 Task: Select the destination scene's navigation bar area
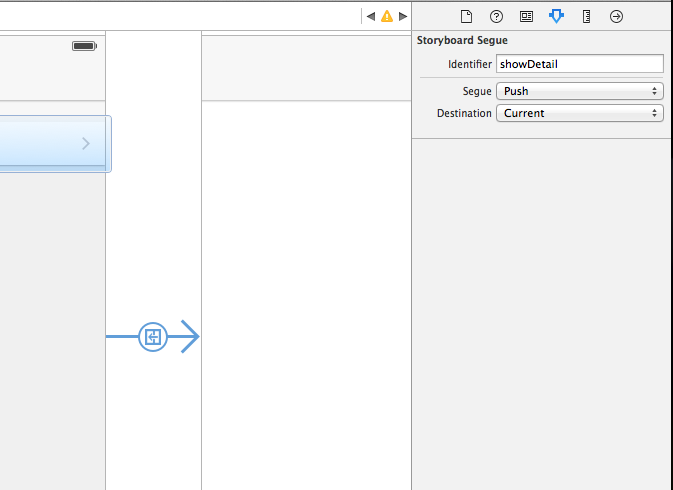(306, 66)
